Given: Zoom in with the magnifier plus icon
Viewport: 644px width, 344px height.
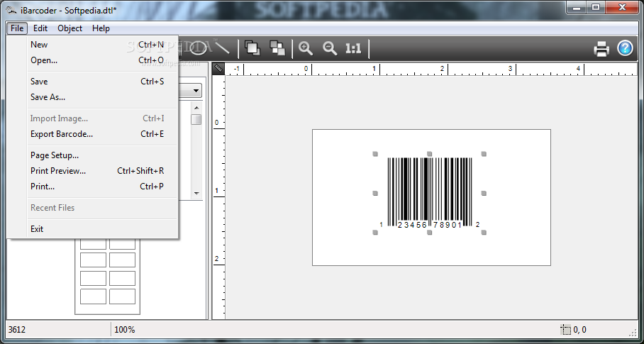Looking at the screenshot, I should coord(306,48).
